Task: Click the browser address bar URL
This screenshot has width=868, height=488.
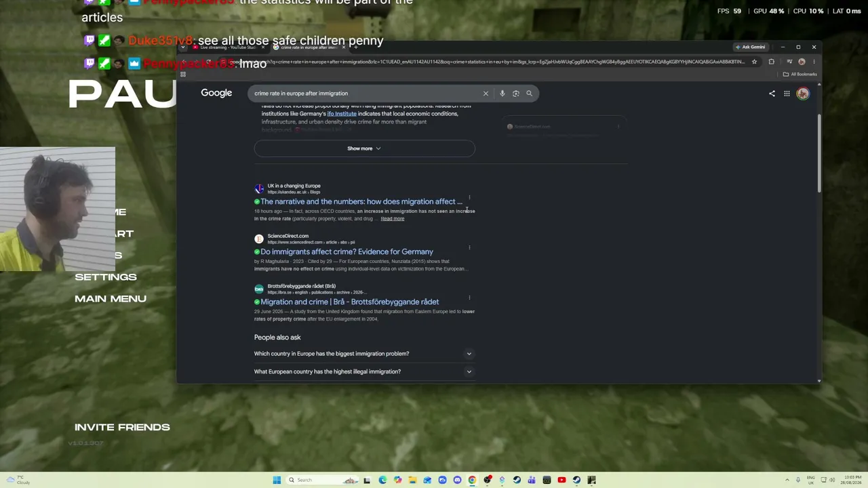Action: click(x=488, y=62)
